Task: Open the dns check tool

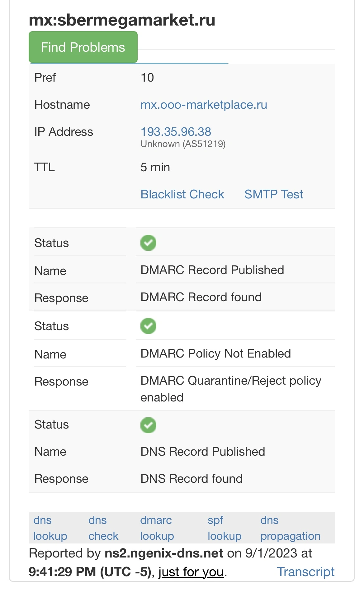Action: tap(103, 528)
